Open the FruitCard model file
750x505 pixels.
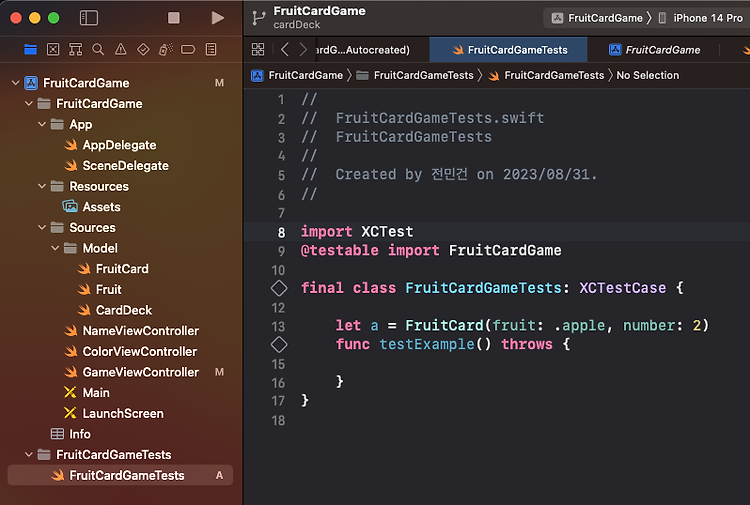click(x=122, y=269)
